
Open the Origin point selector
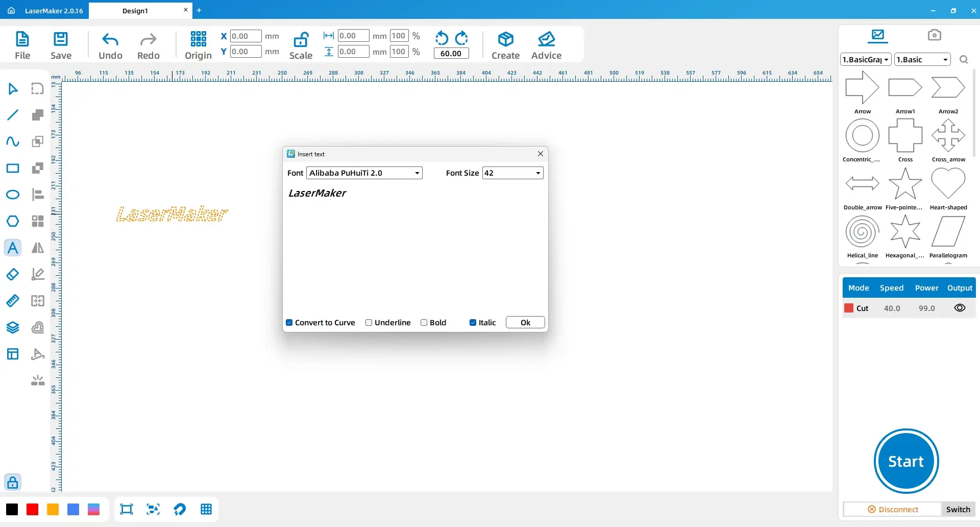[198, 45]
